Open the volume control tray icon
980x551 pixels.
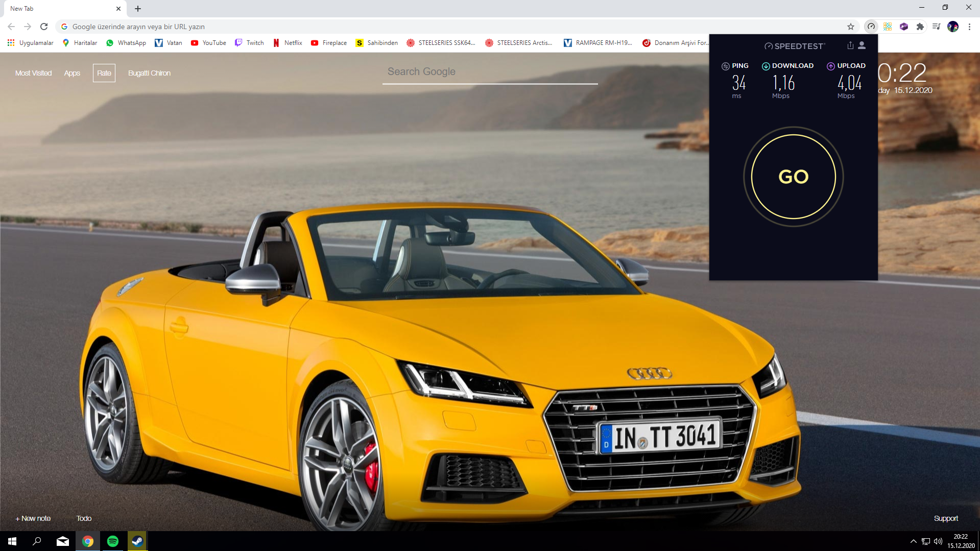(x=938, y=541)
